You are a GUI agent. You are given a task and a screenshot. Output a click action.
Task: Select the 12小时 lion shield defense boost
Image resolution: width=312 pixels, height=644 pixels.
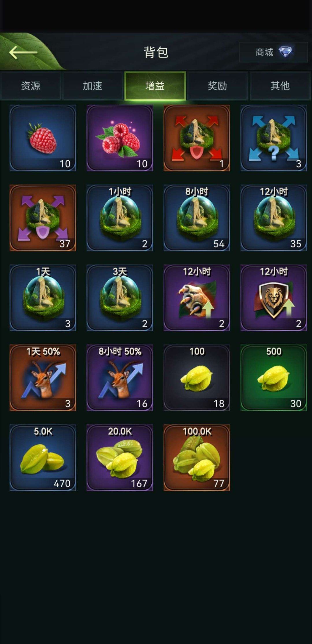(274, 298)
